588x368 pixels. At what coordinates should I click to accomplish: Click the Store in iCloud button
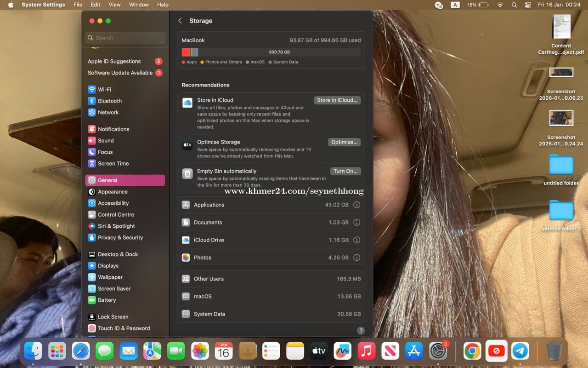pyautogui.click(x=337, y=100)
